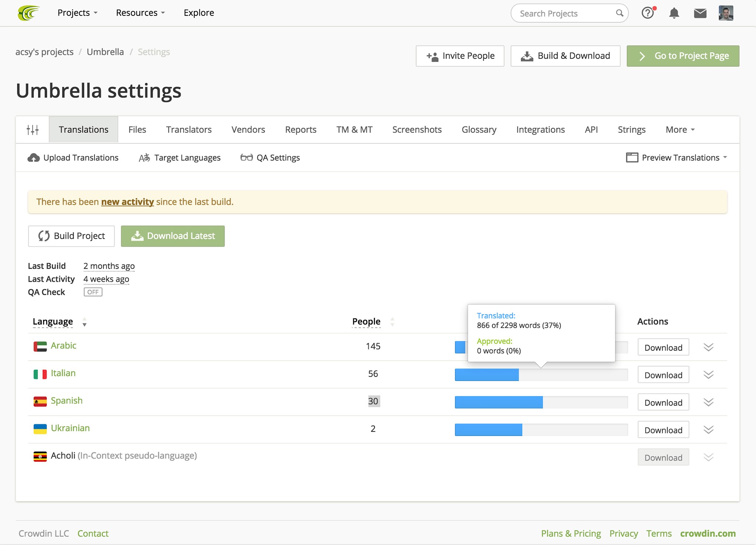This screenshot has height=545, width=756.
Task: Toggle the QA Check OFF badge
Action: (x=93, y=292)
